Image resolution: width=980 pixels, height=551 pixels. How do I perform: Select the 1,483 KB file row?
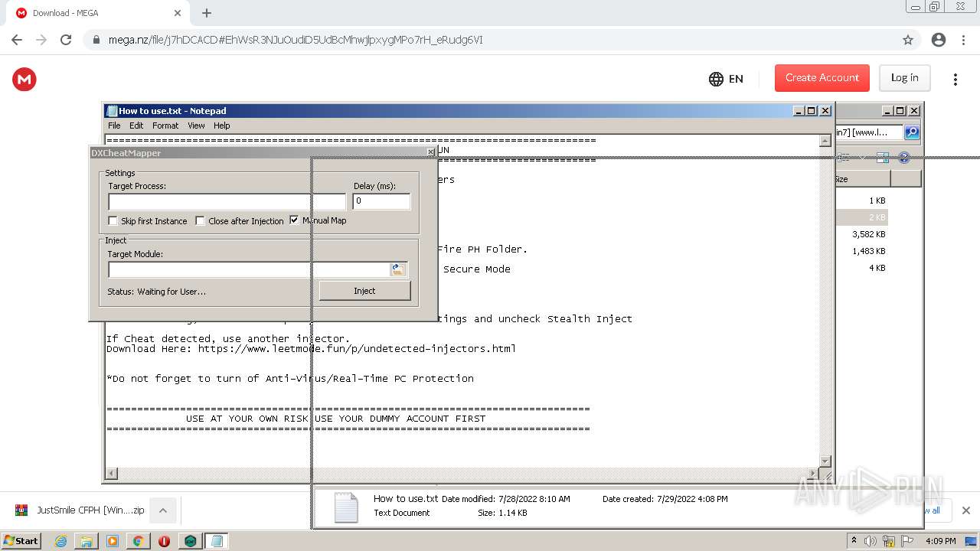point(861,251)
